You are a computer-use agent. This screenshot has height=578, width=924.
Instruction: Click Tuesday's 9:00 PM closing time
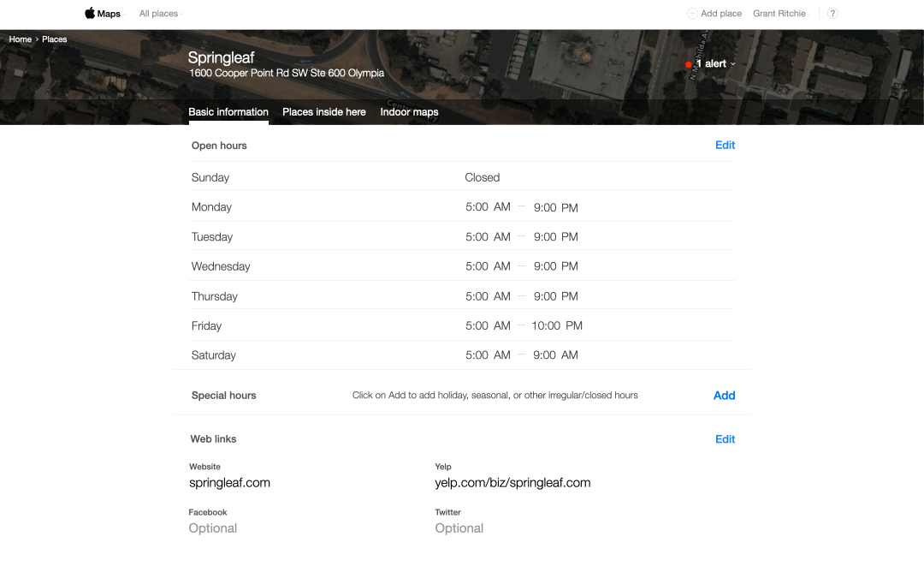[x=556, y=237]
